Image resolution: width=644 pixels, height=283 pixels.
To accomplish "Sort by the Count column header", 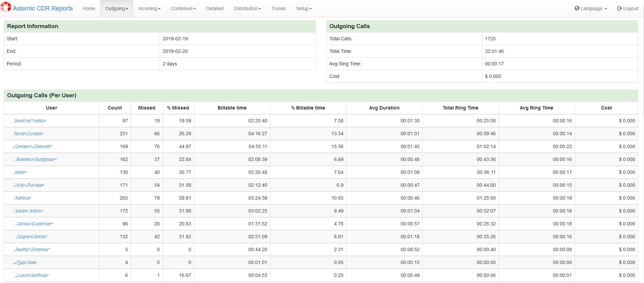I will pos(114,108).
